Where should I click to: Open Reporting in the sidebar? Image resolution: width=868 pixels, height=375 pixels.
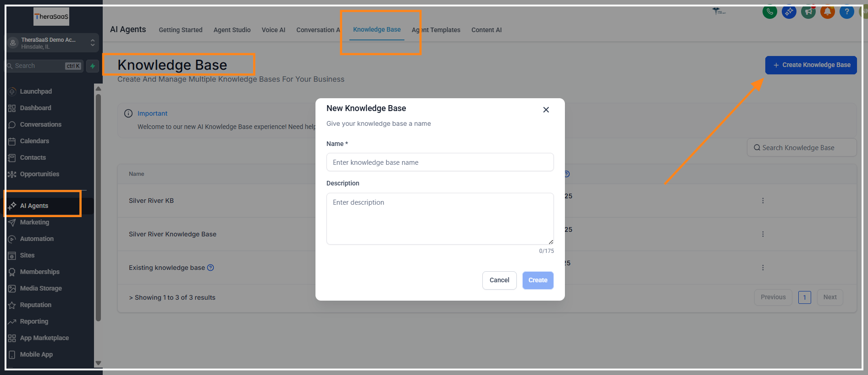[34, 321]
